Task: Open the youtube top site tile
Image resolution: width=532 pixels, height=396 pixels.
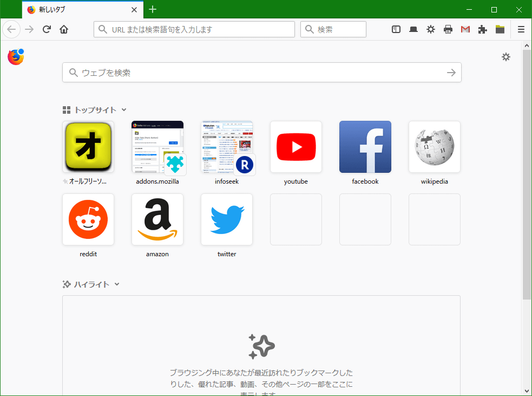Action: click(296, 147)
